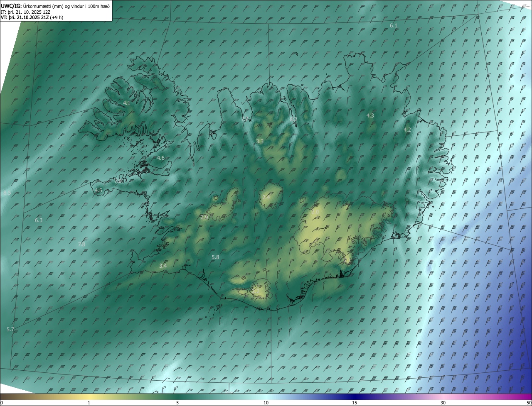Click the value label 7.8 on the map
Screen dimensions: 532x406
pyautogui.click(x=81, y=245)
